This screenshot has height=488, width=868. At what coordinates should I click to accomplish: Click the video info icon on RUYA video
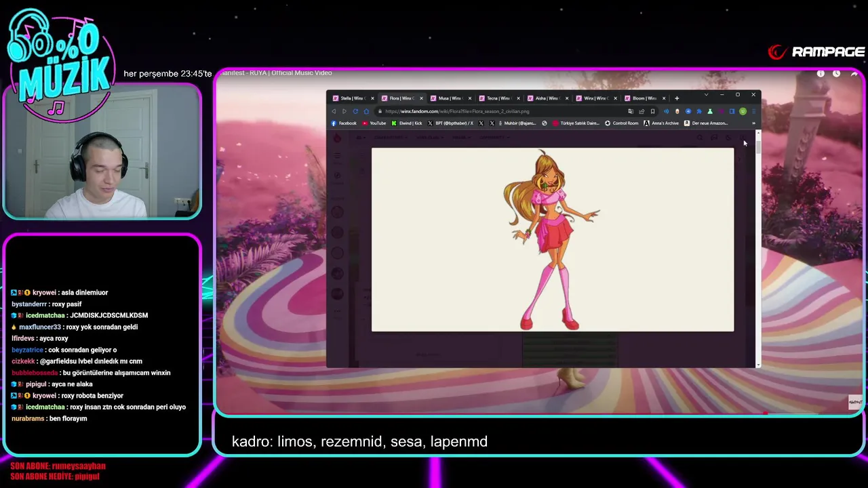[x=821, y=73]
